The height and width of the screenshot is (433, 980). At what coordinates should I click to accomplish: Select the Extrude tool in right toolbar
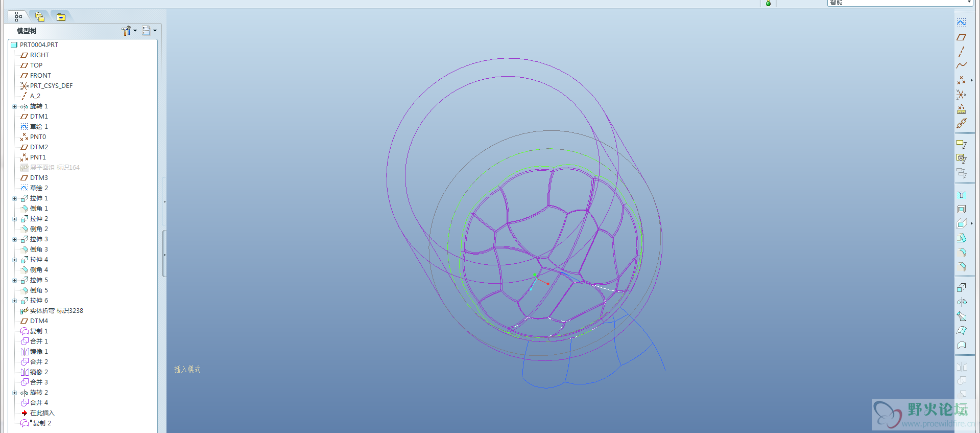pyautogui.click(x=961, y=287)
